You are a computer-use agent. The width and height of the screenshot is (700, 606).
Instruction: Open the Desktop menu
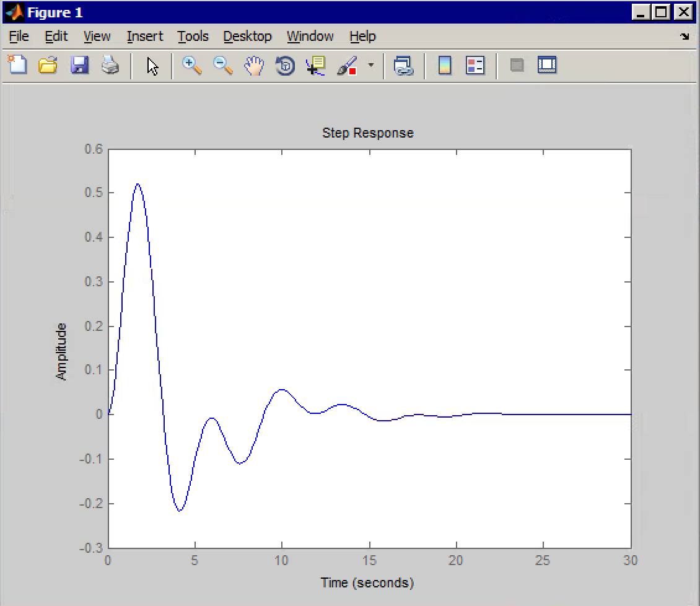248,37
